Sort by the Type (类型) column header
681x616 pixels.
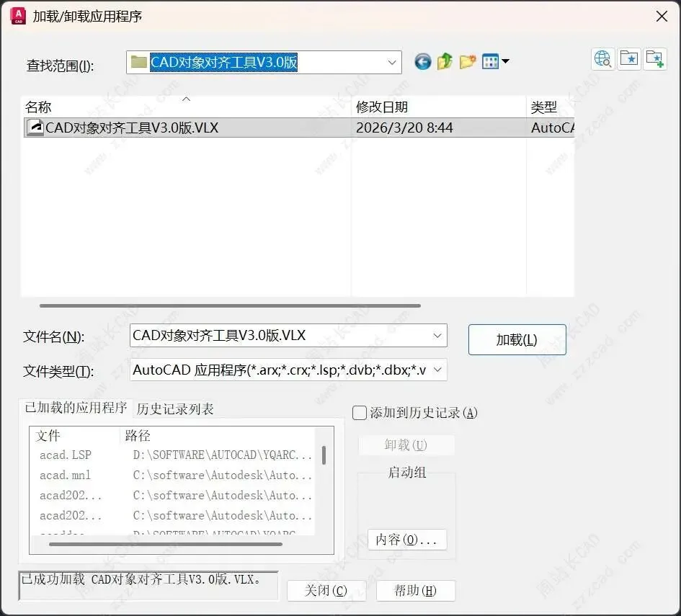(x=551, y=107)
